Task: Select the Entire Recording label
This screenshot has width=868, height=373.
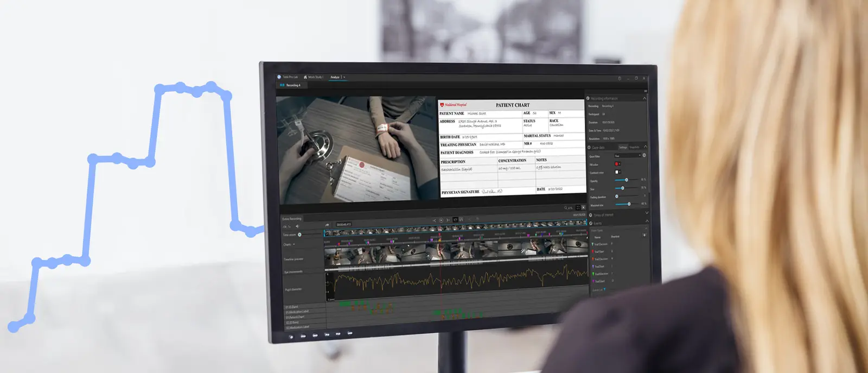Action: [x=291, y=219]
